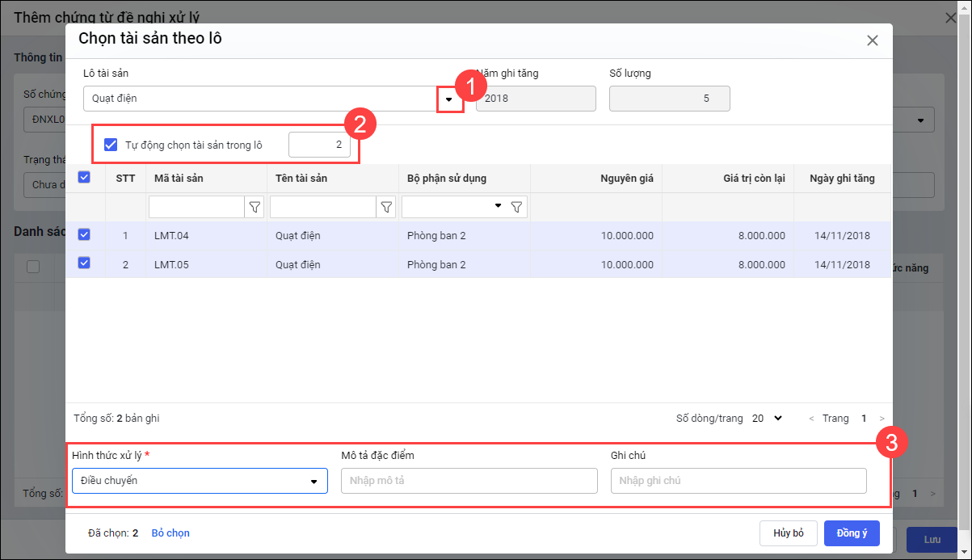Uncheck the select-all header checkbox
Viewport: 972px width, 560px height.
coord(84,178)
